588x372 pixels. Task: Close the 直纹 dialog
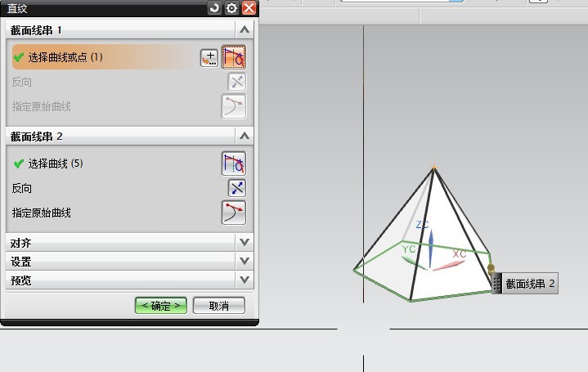[249, 8]
